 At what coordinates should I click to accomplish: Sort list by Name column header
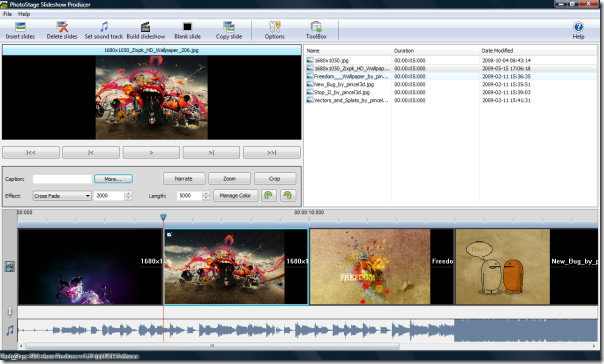pos(348,50)
